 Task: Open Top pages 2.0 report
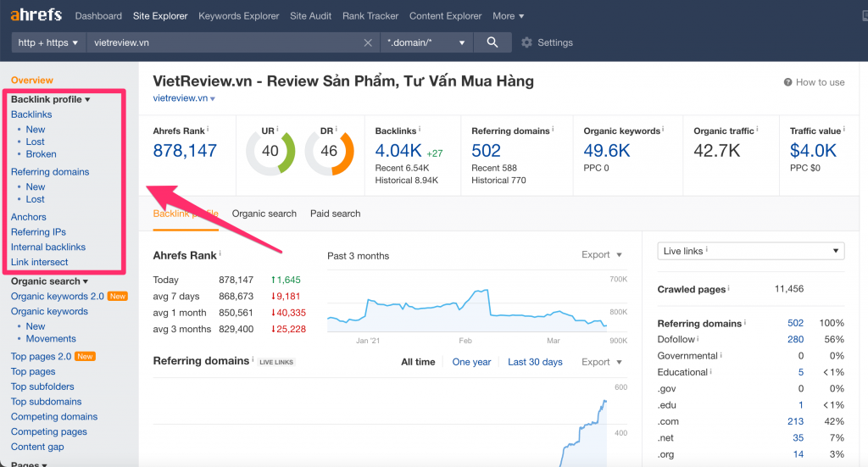pos(41,356)
